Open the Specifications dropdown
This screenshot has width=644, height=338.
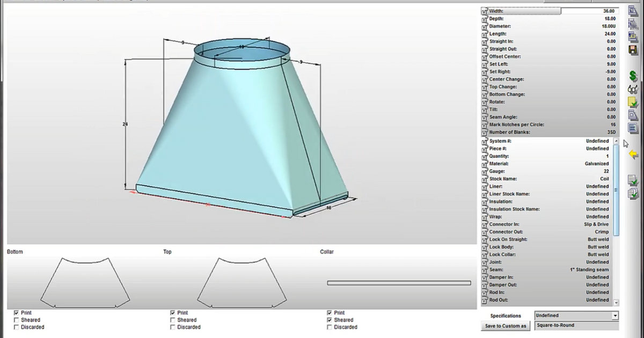click(x=615, y=316)
